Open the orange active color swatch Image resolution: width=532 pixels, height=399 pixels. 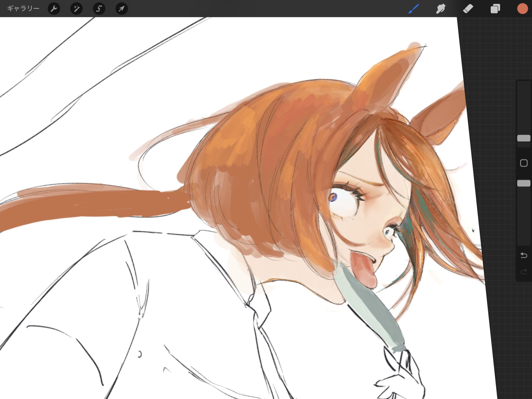(x=522, y=9)
